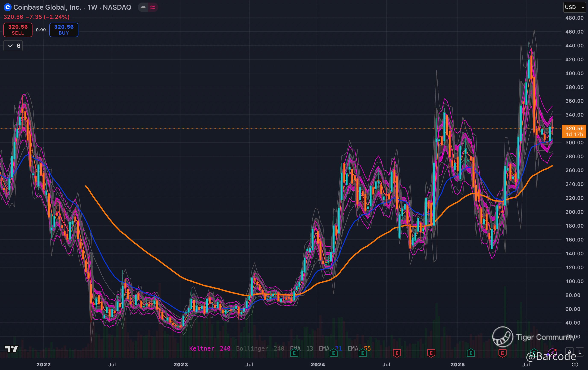Click the 2023 label on time axis

181,364
